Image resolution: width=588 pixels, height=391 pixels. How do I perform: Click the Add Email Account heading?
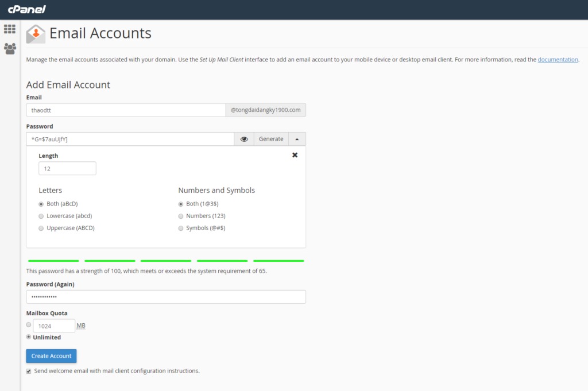[68, 85]
